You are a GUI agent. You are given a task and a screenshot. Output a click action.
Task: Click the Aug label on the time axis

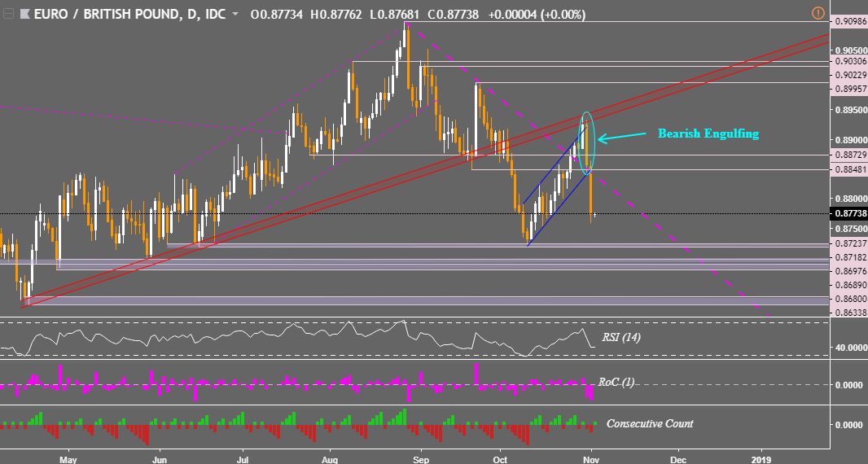click(x=330, y=460)
